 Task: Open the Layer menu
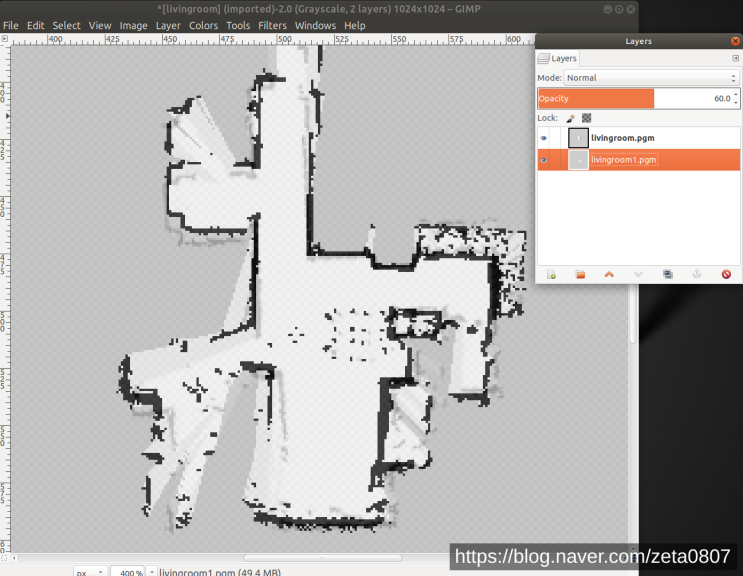(168, 26)
